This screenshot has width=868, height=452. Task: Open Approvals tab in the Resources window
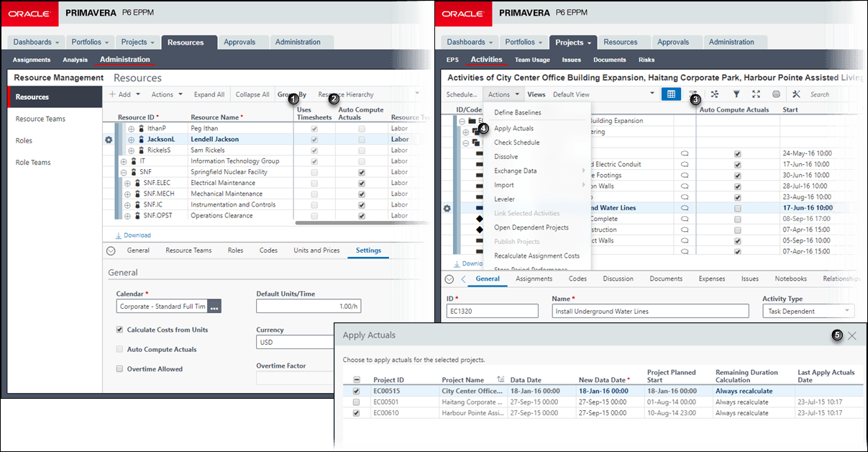[x=239, y=42]
